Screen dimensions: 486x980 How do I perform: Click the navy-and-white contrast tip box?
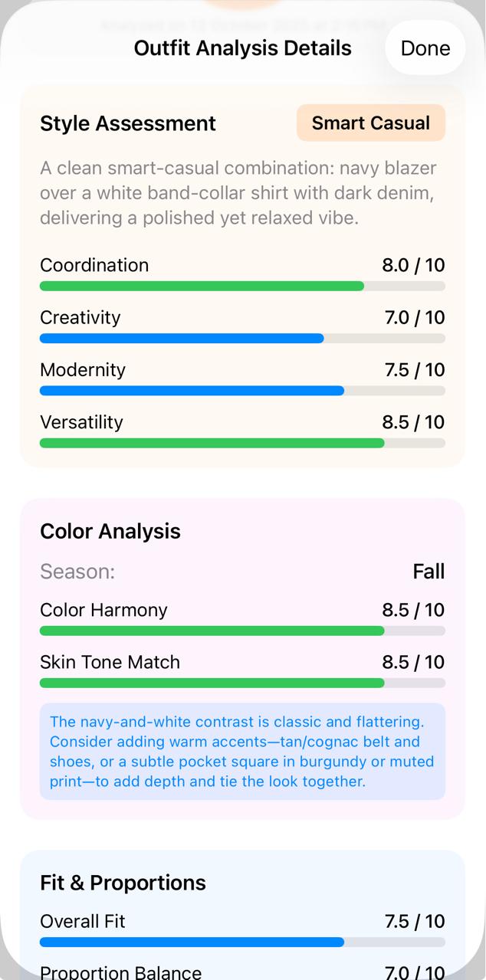coord(242,752)
